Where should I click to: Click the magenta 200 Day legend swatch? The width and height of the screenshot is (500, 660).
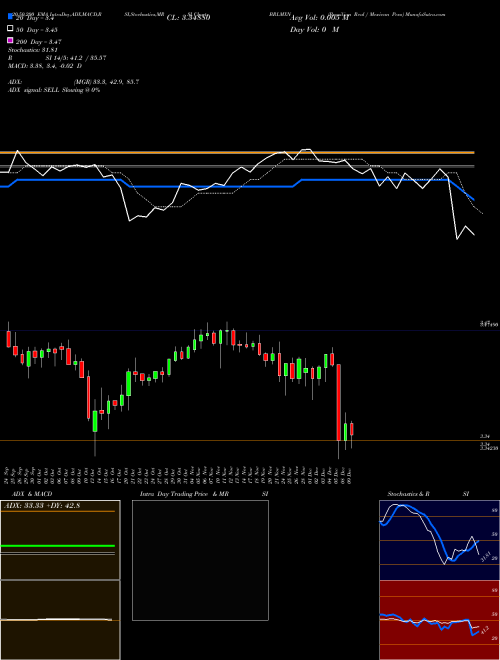pos(10,40)
